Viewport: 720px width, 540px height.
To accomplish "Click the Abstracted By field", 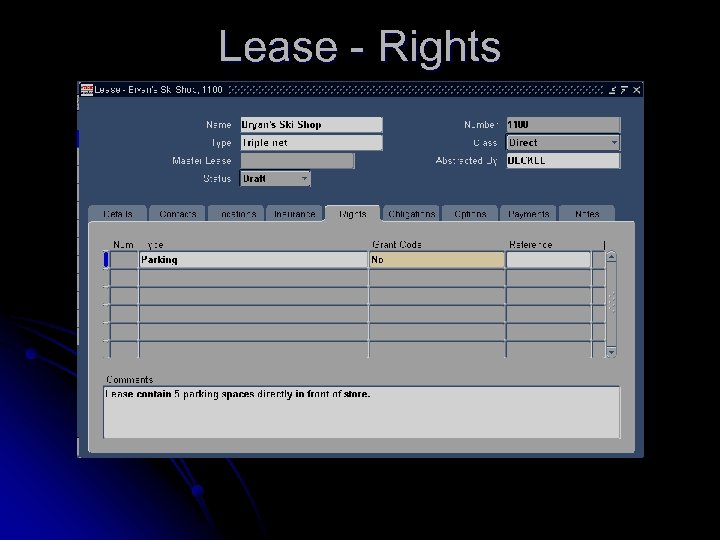I will pyautogui.click(x=563, y=161).
